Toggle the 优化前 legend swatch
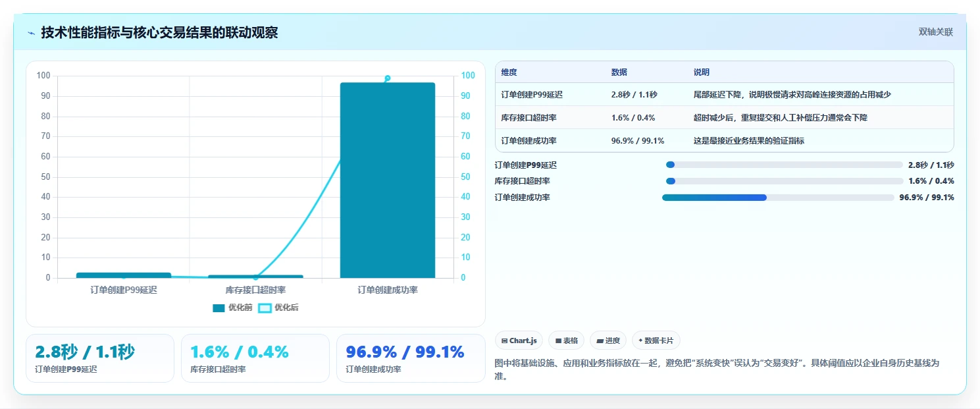The width and height of the screenshot is (980, 409). click(x=219, y=308)
